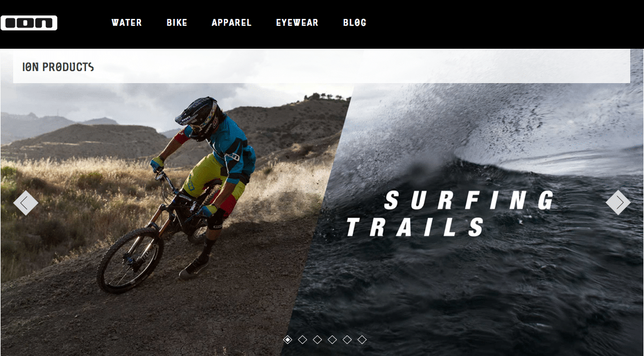Go to the fifth slide indicator
Viewport: 644px width, 356px height.
coord(347,339)
